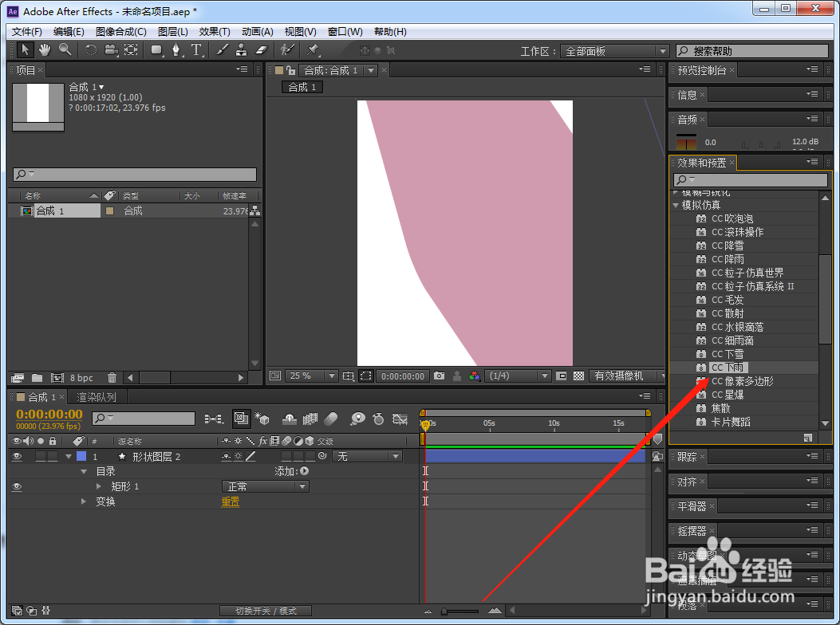Viewport: 840px width, 625px height.
Task: Click the new folder icon in Project panel
Action: tap(37, 378)
